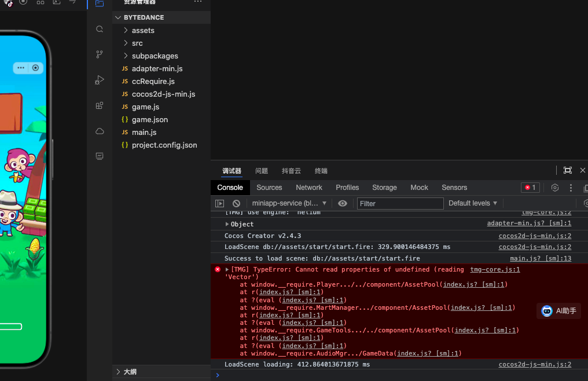This screenshot has width=588, height=381.
Task: Follow the tmg-core.js:1 error source link
Action: click(x=495, y=269)
